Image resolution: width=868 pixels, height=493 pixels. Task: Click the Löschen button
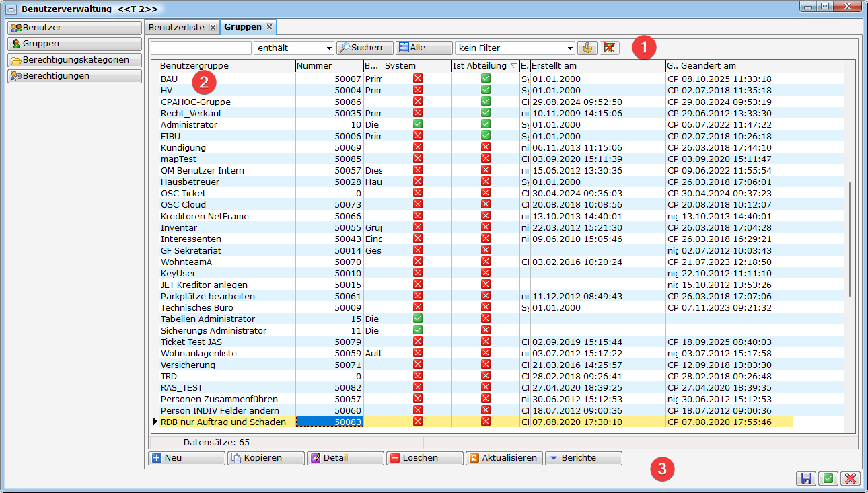click(x=425, y=458)
